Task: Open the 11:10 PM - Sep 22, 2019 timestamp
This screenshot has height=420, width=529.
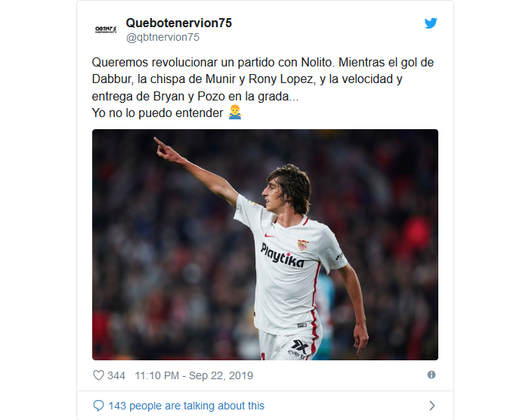Action: click(x=194, y=375)
